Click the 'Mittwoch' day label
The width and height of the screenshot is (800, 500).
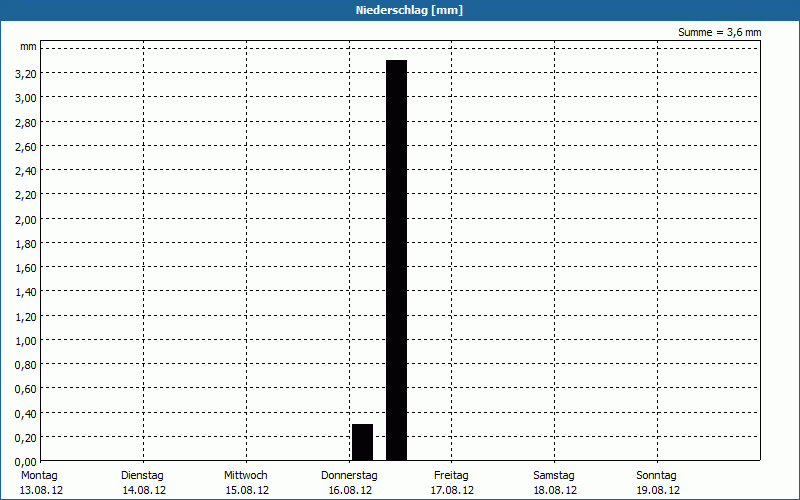245,476
